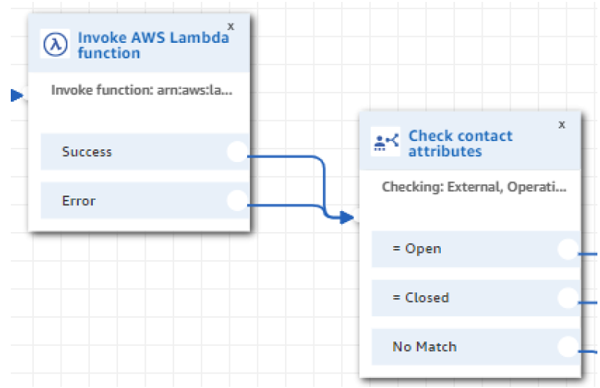
Task: Select the = Open condition row
Action: click(476, 249)
